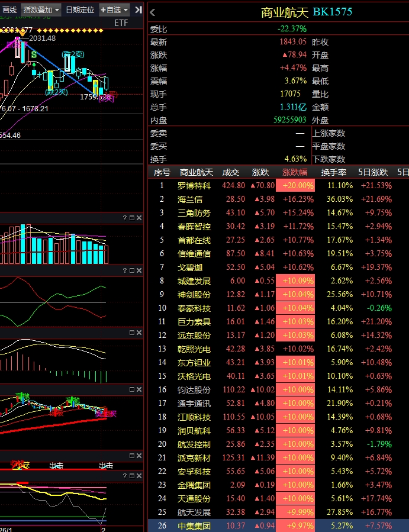The height and width of the screenshot is (532, 409).
Task: Sort table by 成交 column header
Action: click(x=230, y=172)
